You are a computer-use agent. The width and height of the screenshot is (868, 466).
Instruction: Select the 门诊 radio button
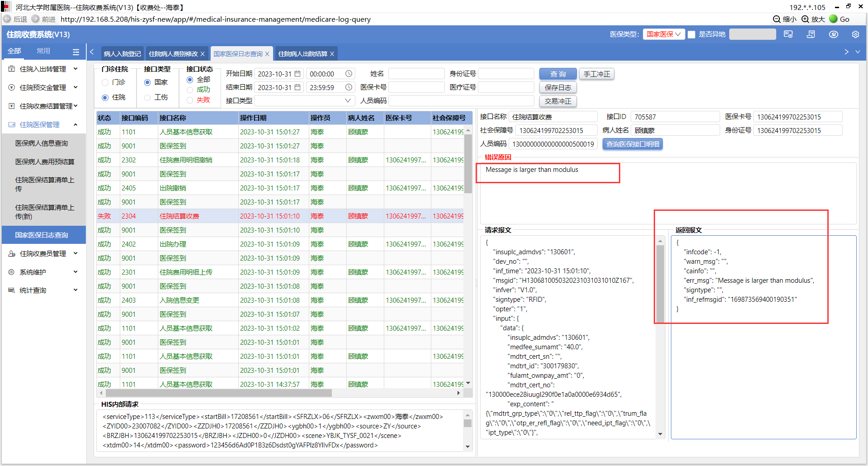click(105, 82)
